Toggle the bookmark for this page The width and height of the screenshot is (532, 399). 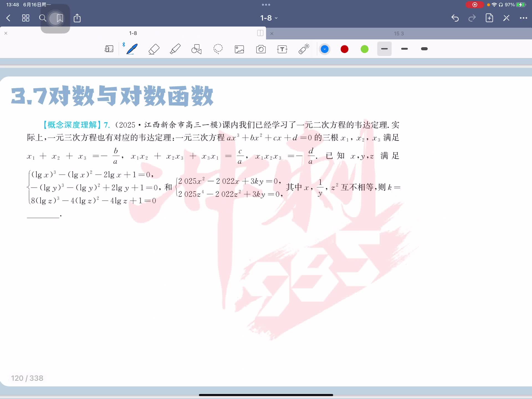[x=60, y=18]
